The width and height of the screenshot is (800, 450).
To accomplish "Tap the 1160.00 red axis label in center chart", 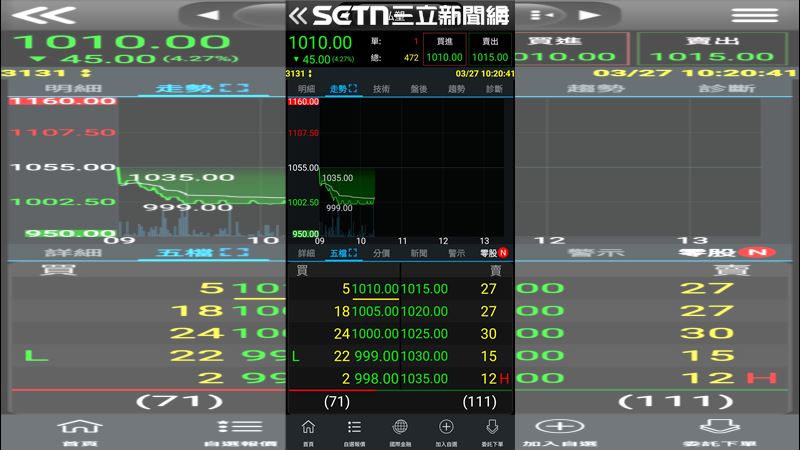I will coord(304,102).
